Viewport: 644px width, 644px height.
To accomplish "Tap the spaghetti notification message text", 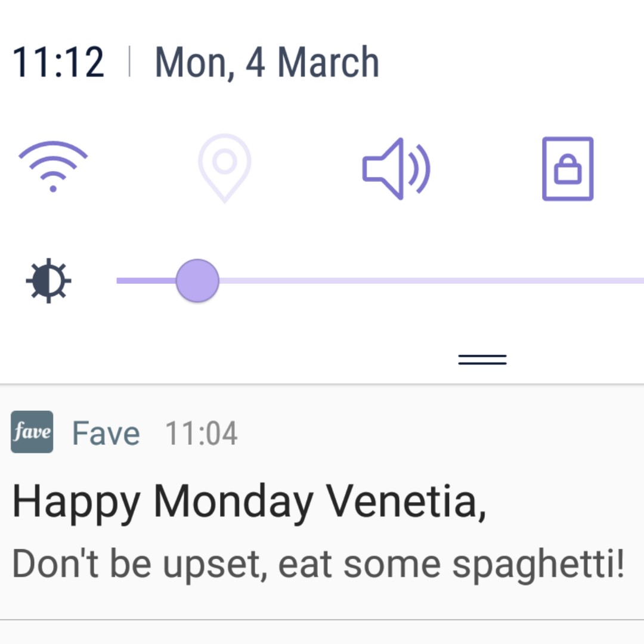I will (318, 565).
